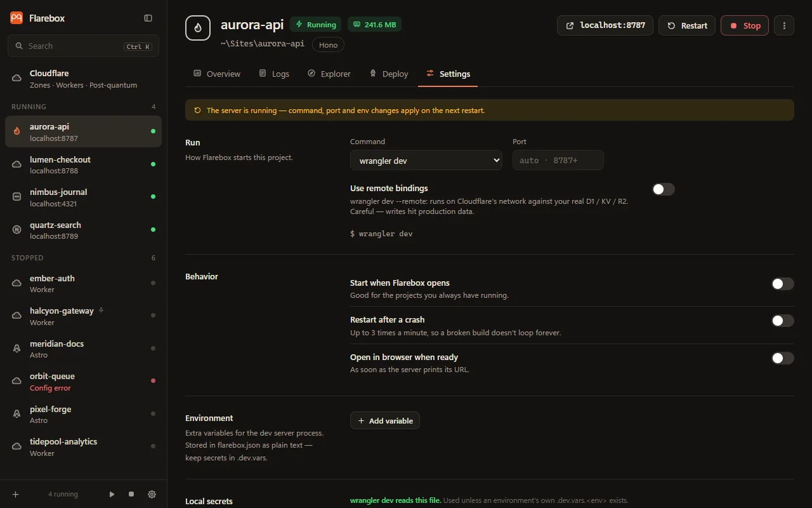The image size is (812, 508).
Task: Click the Hono framework tag
Action: tap(329, 44)
